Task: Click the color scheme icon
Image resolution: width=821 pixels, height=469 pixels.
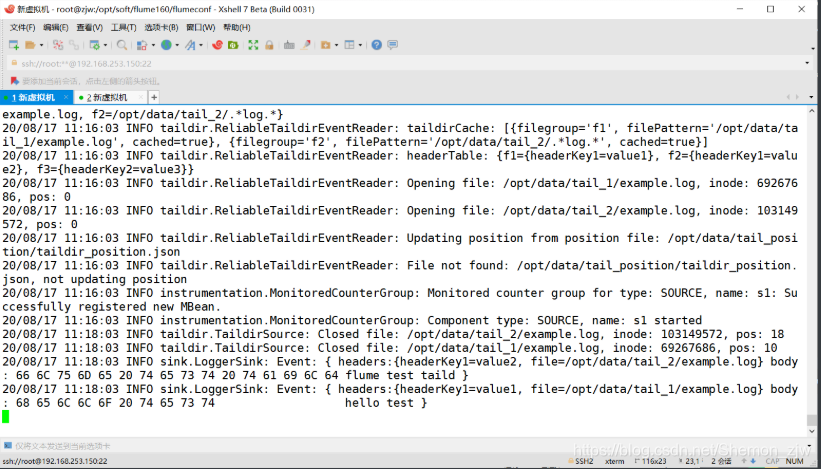Action: click(x=142, y=46)
